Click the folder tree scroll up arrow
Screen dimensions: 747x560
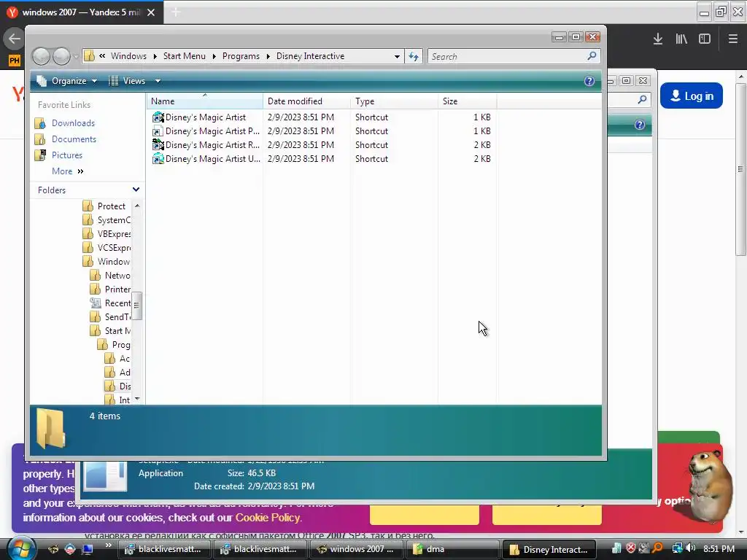point(137,206)
